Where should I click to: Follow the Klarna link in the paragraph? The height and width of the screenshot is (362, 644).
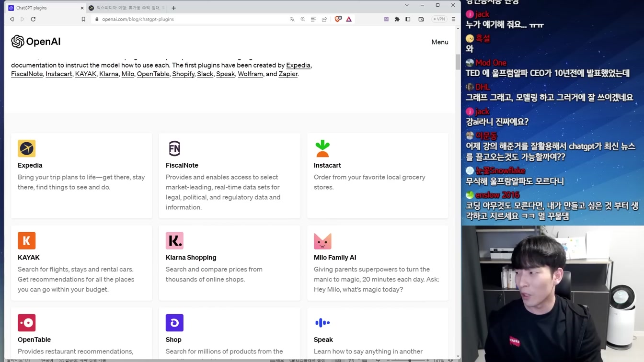[109, 74]
